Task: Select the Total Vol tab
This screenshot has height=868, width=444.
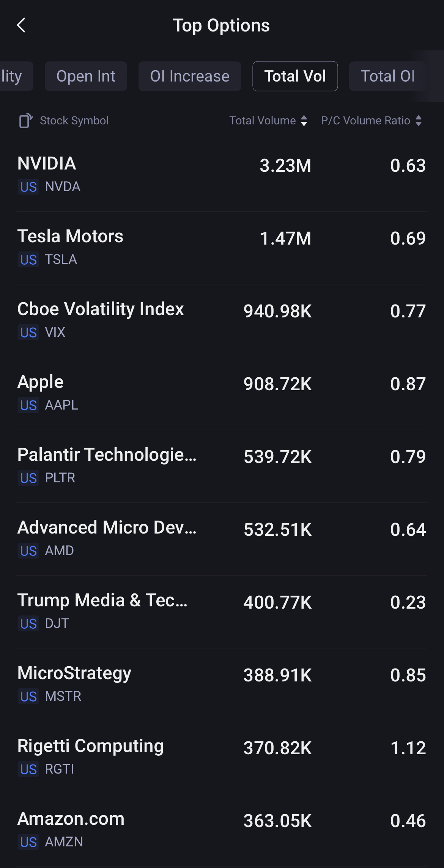Action: tap(295, 76)
